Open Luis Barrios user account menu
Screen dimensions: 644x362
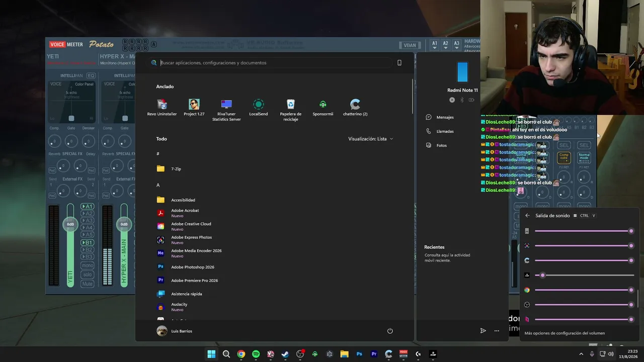click(175, 331)
